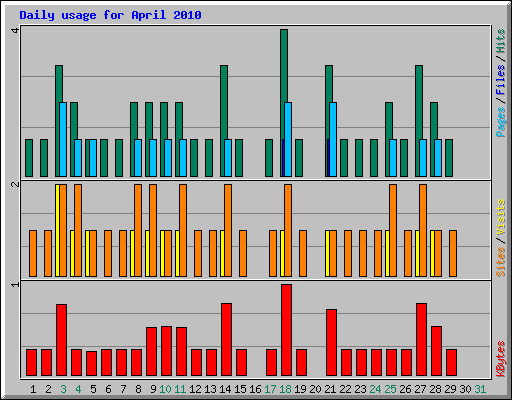512x400 pixels.
Task: Click day label 14 on the x-axis
Action: (225, 389)
